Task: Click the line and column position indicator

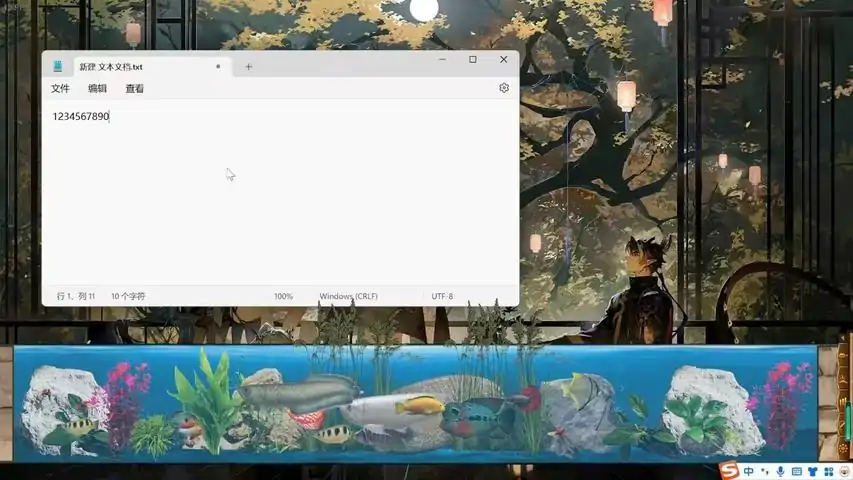Action: pyautogui.click(x=76, y=297)
